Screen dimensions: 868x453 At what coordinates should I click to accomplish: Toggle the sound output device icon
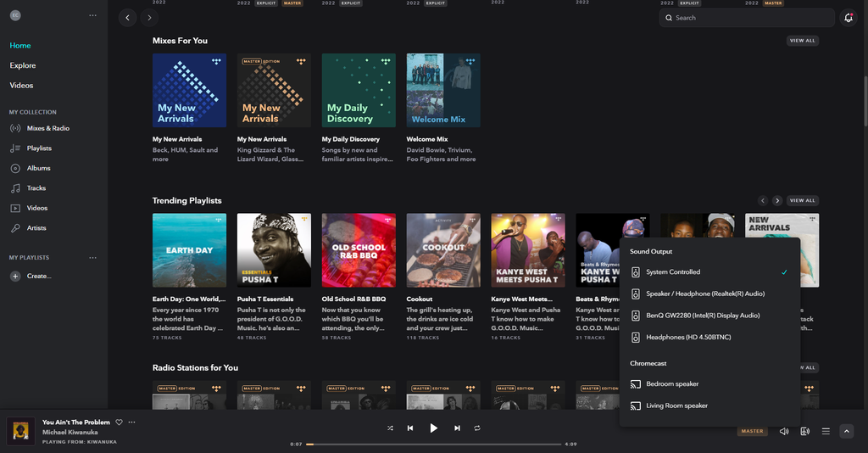tap(805, 431)
